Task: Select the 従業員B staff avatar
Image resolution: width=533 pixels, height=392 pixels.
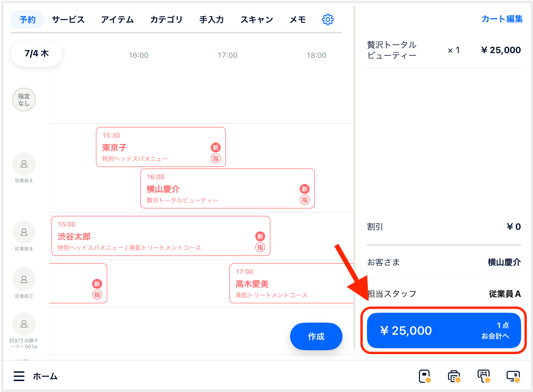Action: pyautogui.click(x=24, y=232)
